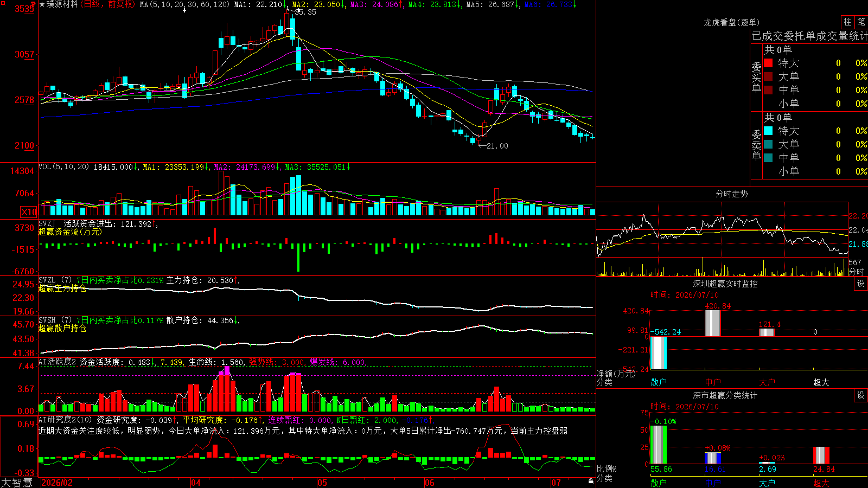Click the dark red 中单 buy-order swatch
Image resolution: width=868 pixels, height=488 pixels.
(768, 90)
